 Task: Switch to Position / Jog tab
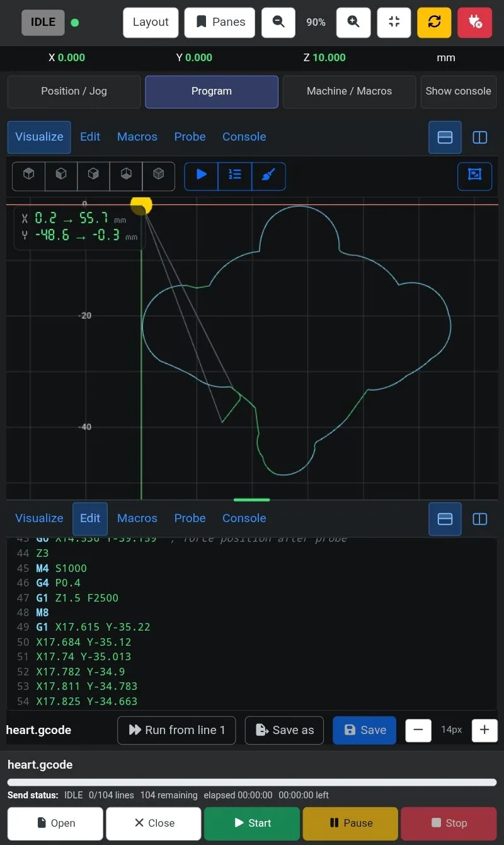point(74,91)
